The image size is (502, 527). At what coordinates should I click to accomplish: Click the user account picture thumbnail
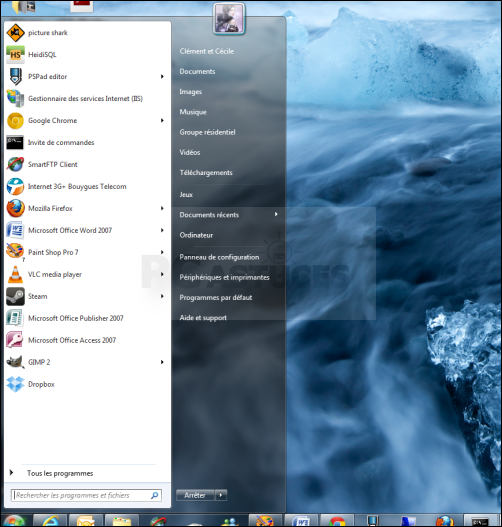pyautogui.click(x=229, y=18)
